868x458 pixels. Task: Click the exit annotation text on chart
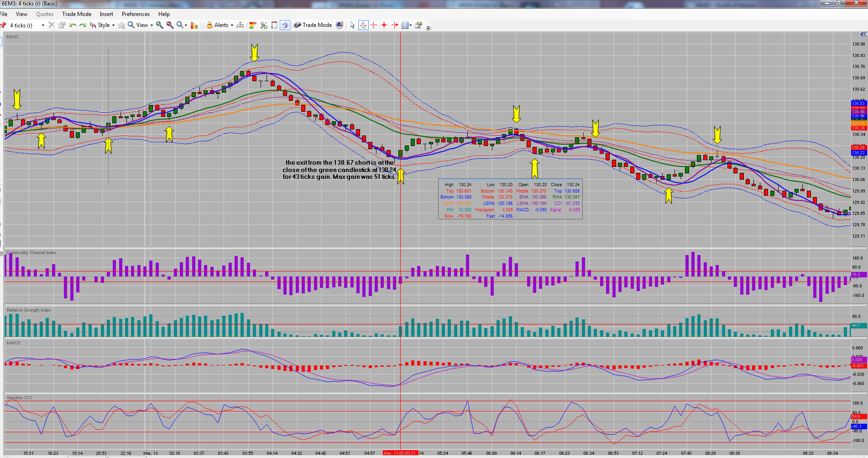pyautogui.click(x=339, y=169)
